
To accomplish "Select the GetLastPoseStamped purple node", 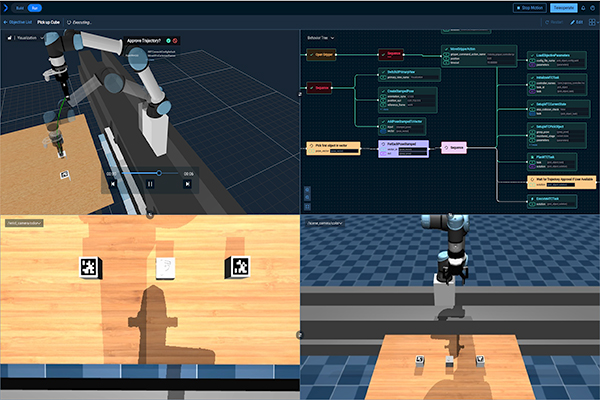I will coord(403,149).
